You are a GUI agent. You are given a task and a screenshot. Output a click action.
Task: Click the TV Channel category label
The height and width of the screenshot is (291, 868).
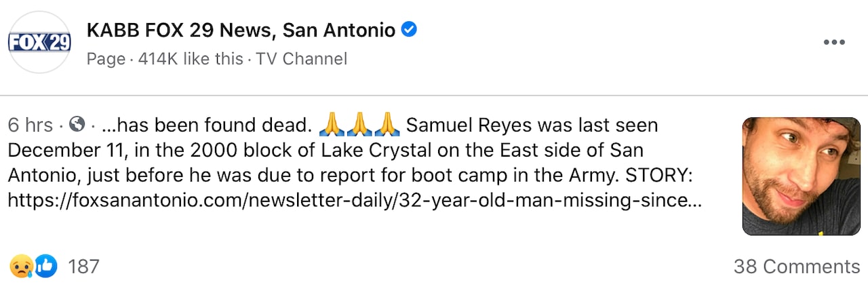click(x=301, y=59)
